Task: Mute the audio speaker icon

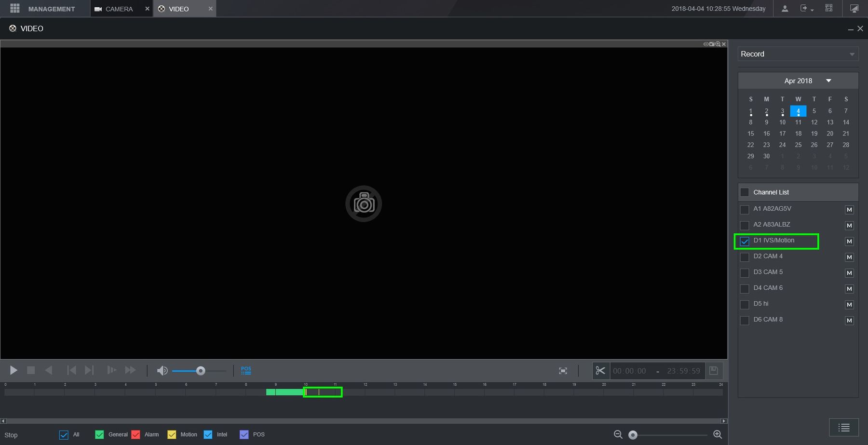Action: (163, 371)
